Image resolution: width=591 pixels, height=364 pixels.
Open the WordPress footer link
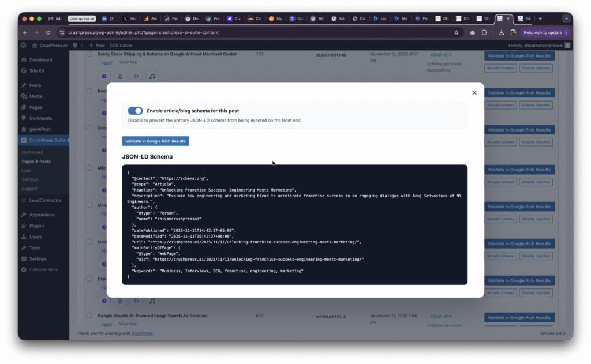tap(142, 333)
